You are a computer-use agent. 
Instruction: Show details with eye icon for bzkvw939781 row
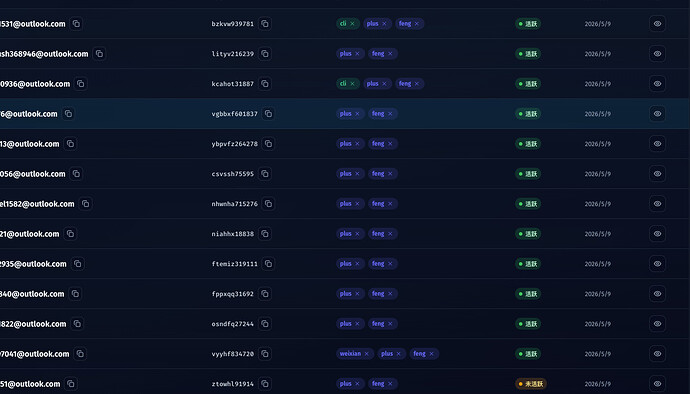[657, 24]
